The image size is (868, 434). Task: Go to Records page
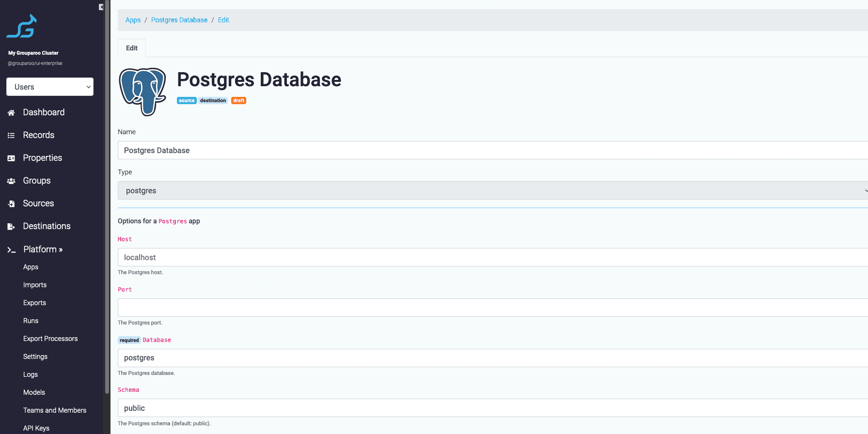coord(39,135)
